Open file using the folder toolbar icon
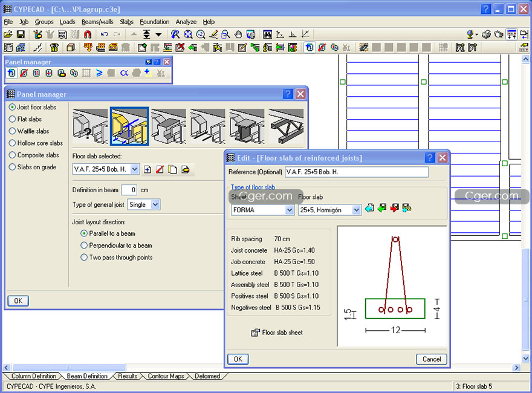The height and width of the screenshot is (393, 532). pos(8,34)
